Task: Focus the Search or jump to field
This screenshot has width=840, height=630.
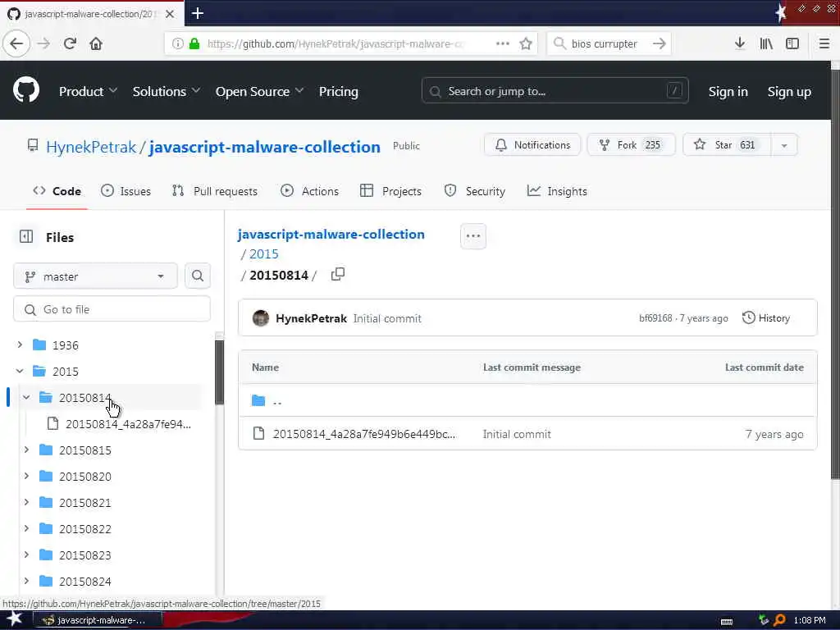Action: [555, 91]
